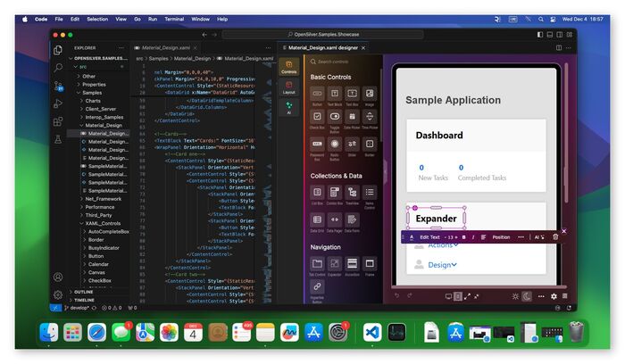The width and height of the screenshot is (625, 364).
Task: Switch designer to dark moon theme
Action: (528, 295)
